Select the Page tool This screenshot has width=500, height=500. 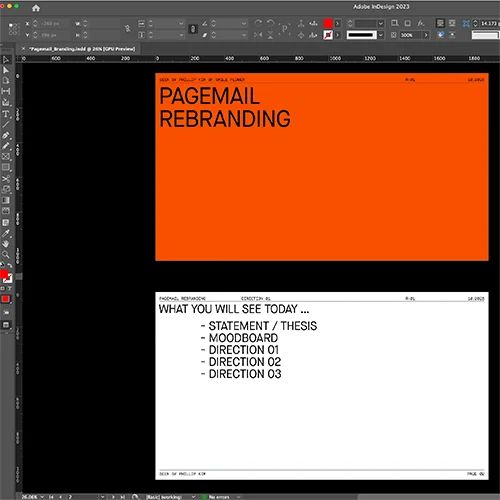click(x=6, y=81)
